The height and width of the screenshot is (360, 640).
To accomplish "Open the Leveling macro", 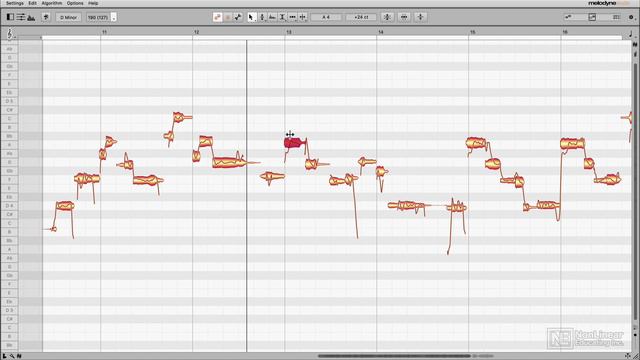I will [420, 17].
